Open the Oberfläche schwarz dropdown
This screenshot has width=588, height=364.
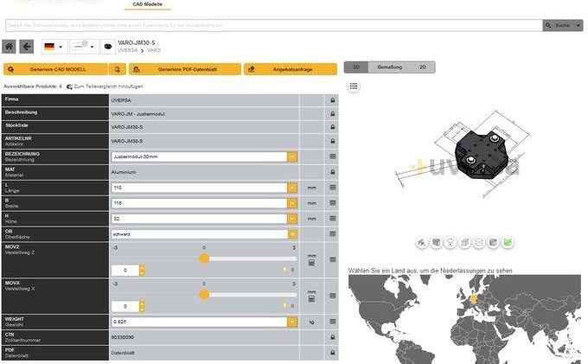pos(292,233)
